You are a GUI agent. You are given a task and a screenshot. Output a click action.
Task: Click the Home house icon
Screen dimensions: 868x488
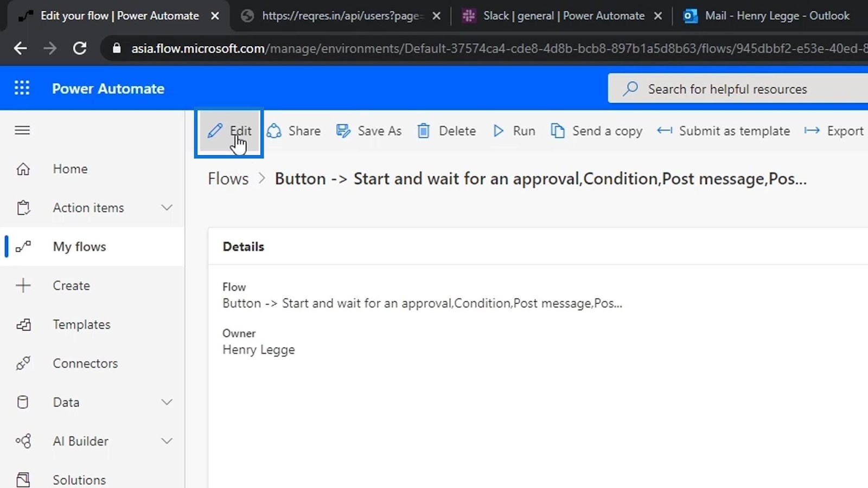pos(23,169)
